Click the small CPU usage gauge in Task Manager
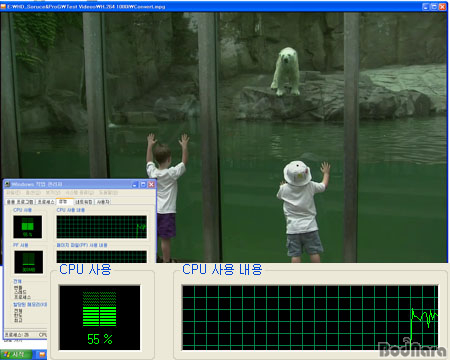The width and height of the screenshot is (450, 360). [28, 227]
